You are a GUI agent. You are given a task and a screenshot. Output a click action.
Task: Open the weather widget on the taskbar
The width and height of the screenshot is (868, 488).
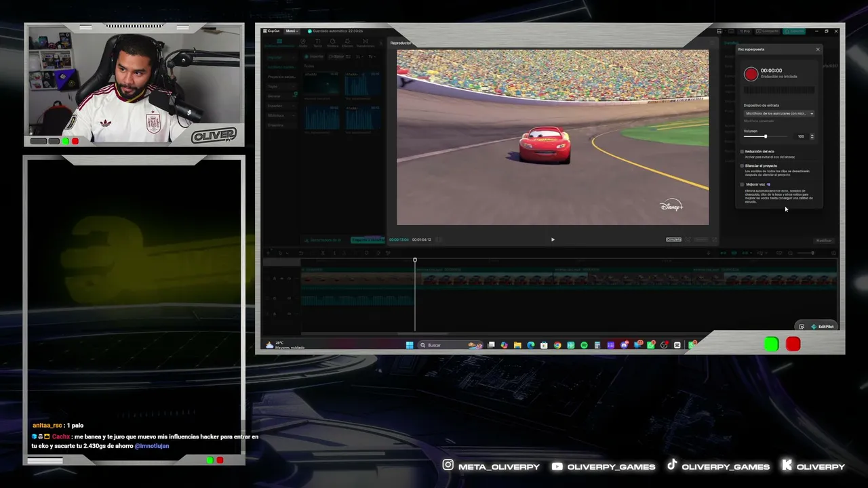285,345
